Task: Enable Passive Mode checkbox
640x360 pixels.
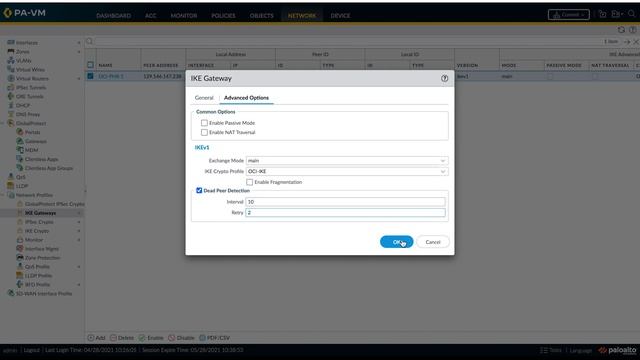Action: tap(204, 123)
